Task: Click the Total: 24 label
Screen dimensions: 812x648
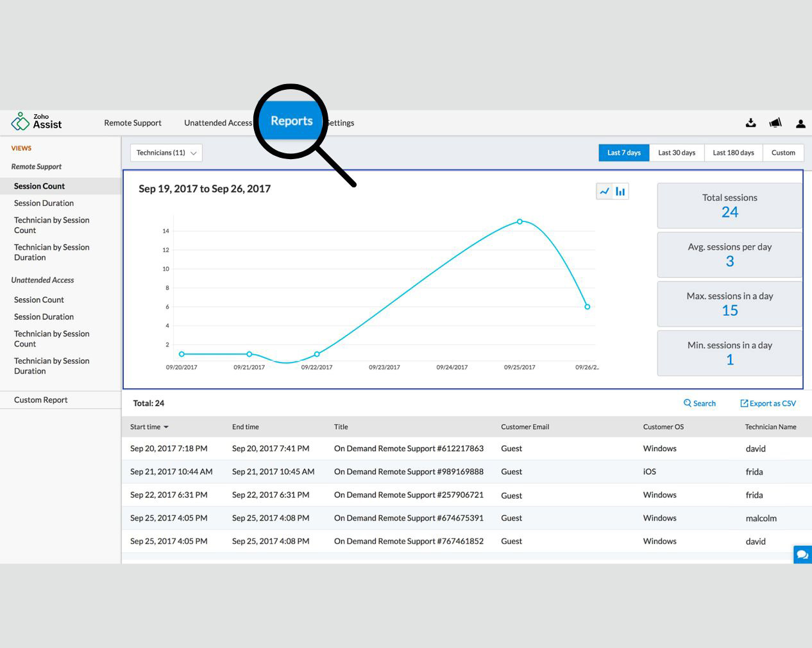Action: point(149,404)
